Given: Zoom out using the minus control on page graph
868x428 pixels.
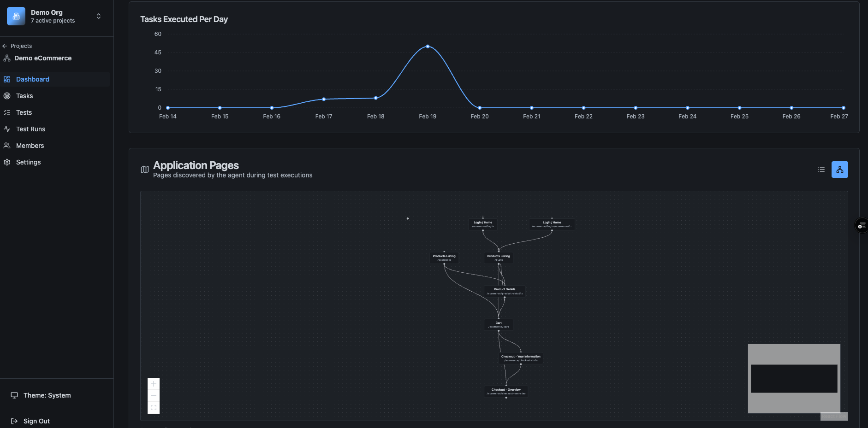Looking at the screenshot, I should [154, 395].
